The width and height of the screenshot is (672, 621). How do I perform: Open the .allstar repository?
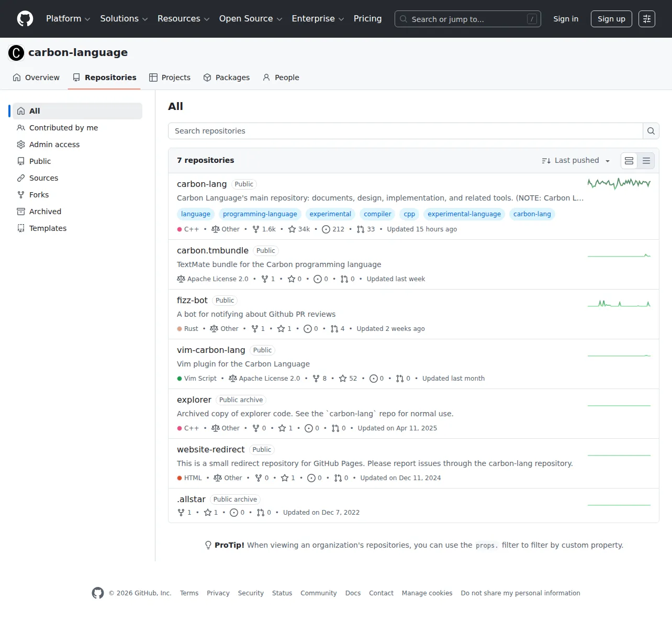click(x=191, y=500)
